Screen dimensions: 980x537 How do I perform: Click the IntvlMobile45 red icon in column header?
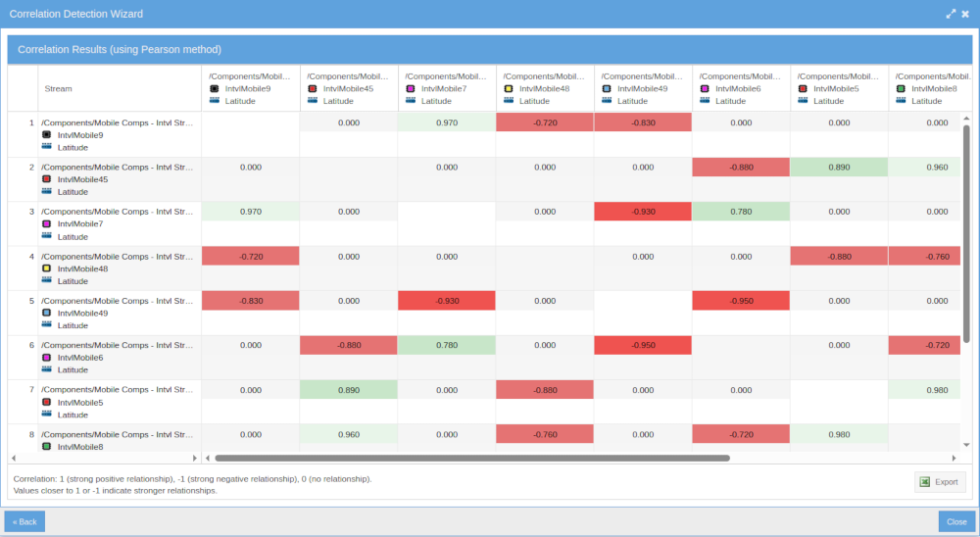coord(313,88)
